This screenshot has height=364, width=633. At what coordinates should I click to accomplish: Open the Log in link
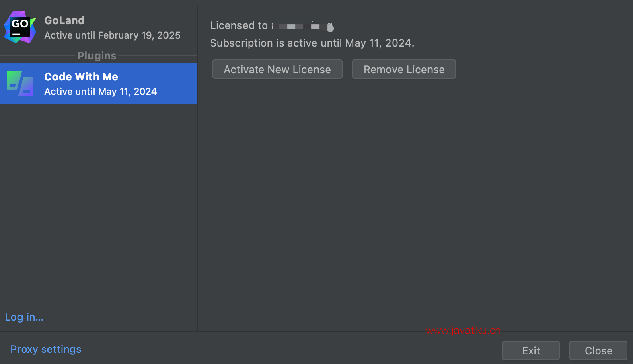[x=24, y=317]
